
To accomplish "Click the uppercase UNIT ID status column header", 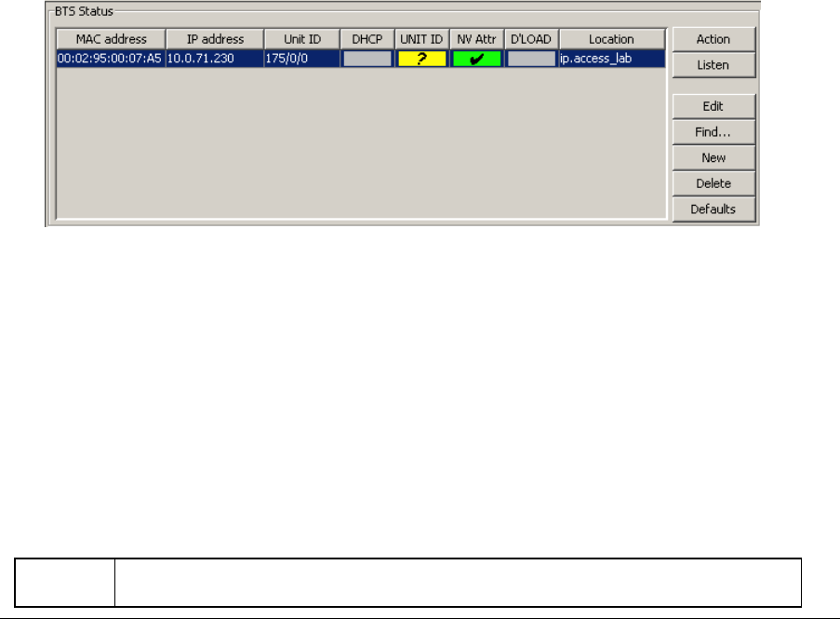I will coord(422,39).
